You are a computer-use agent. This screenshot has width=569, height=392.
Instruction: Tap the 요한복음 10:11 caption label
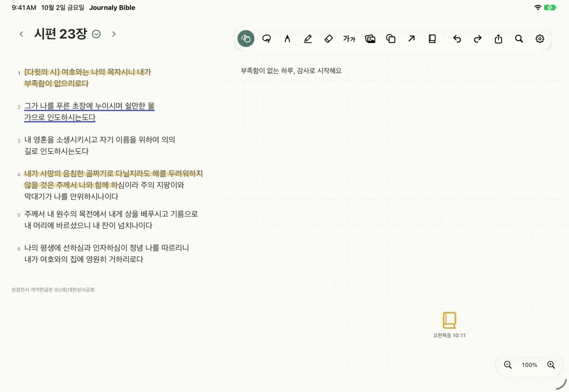[x=449, y=335]
